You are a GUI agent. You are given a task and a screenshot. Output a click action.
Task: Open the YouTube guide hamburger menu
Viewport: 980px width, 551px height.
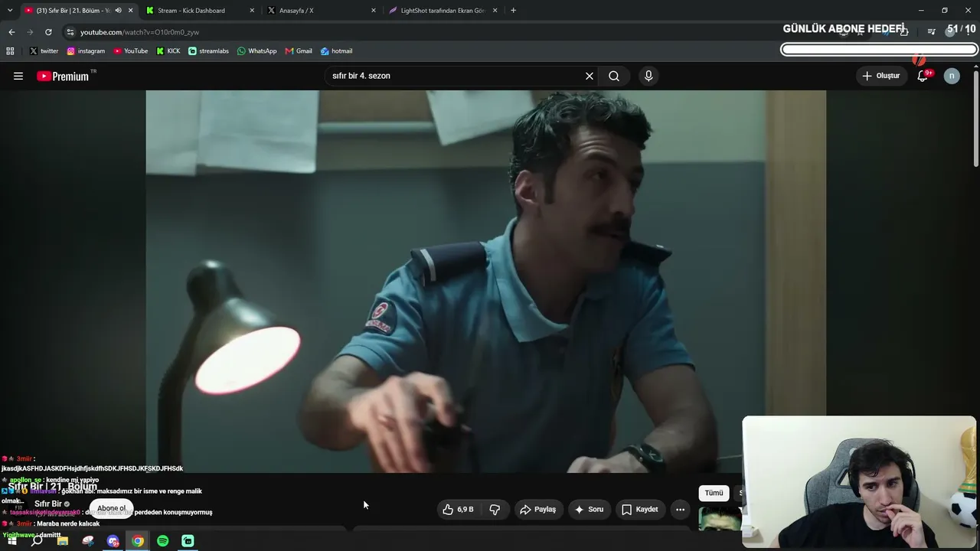click(18, 76)
